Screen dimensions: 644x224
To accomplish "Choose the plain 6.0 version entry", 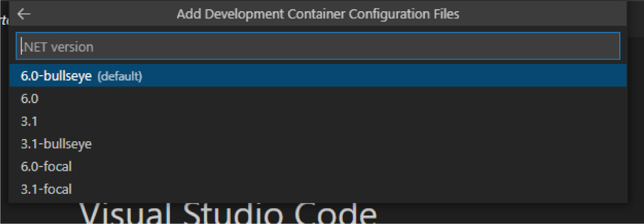I will tap(318, 99).
